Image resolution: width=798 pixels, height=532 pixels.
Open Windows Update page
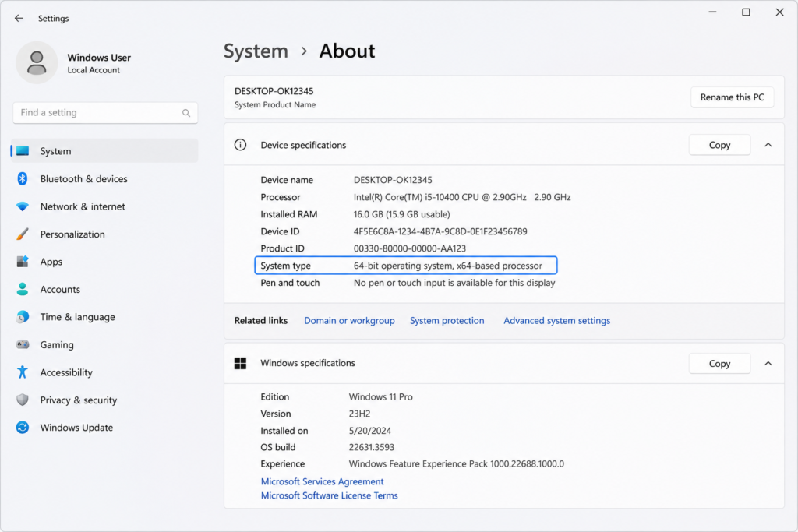pos(104,427)
